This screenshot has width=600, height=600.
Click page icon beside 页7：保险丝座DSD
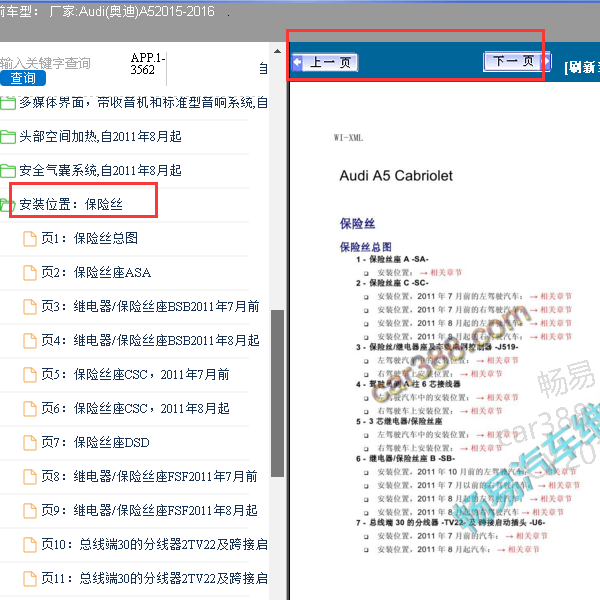coord(30,443)
